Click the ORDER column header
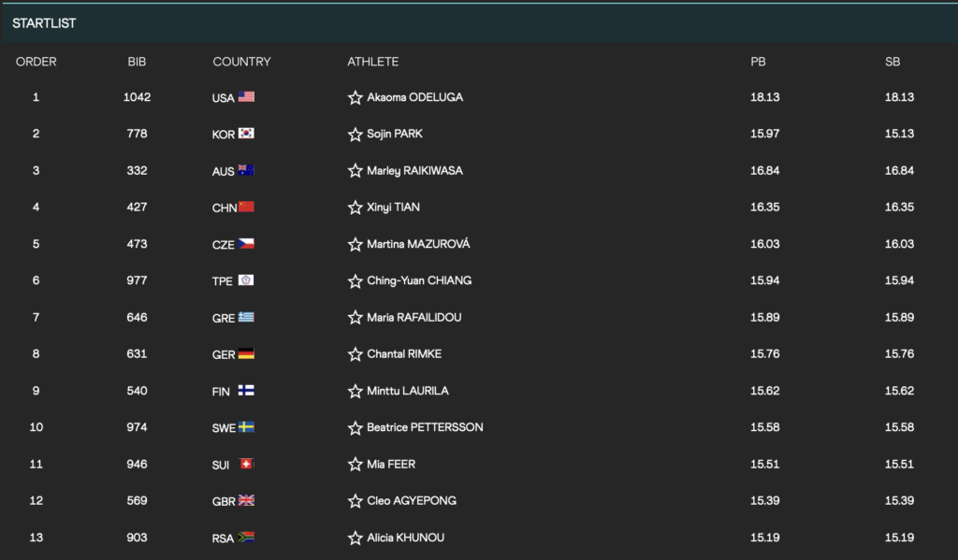The image size is (958, 560). coord(36,62)
